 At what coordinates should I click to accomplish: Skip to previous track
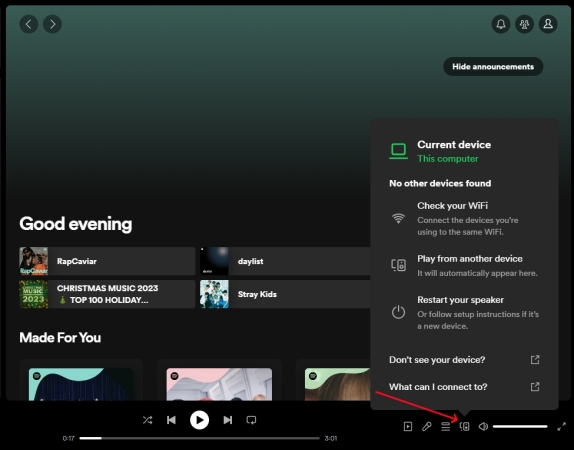tap(171, 420)
